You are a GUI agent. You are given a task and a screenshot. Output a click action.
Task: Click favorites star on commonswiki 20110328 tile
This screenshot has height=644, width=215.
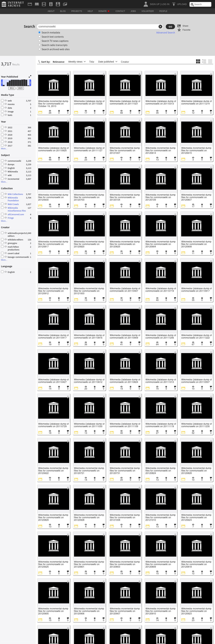pos(95,111)
